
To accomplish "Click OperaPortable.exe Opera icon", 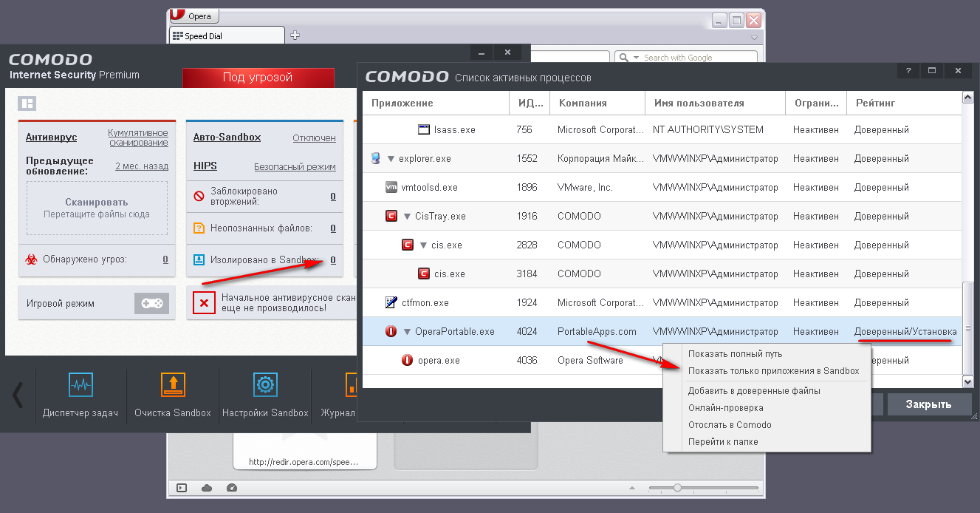I will 391,331.
